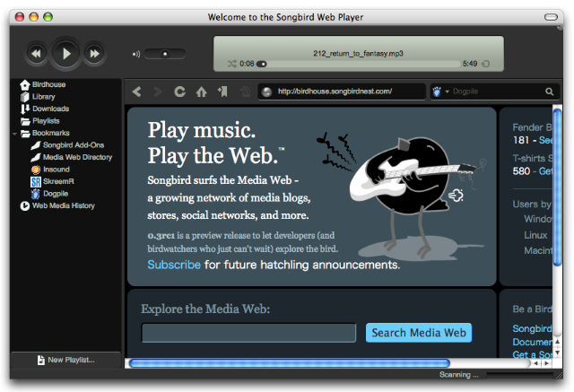Image resolution: width=574 pixels, height=392 pixels.
Task: Toggle repeat mode icon next to 5:49
Action: tap(486, 64)
